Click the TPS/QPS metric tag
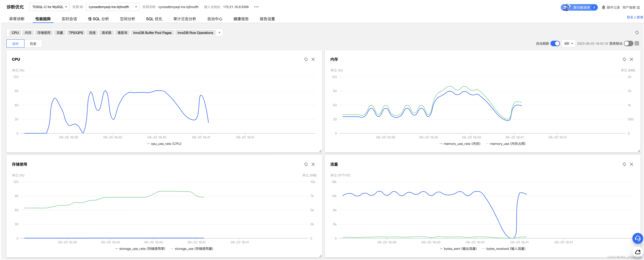 tap(76, 33)
